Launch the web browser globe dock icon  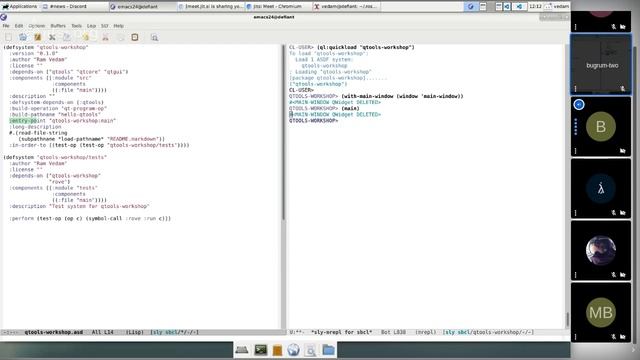point(293,350)
